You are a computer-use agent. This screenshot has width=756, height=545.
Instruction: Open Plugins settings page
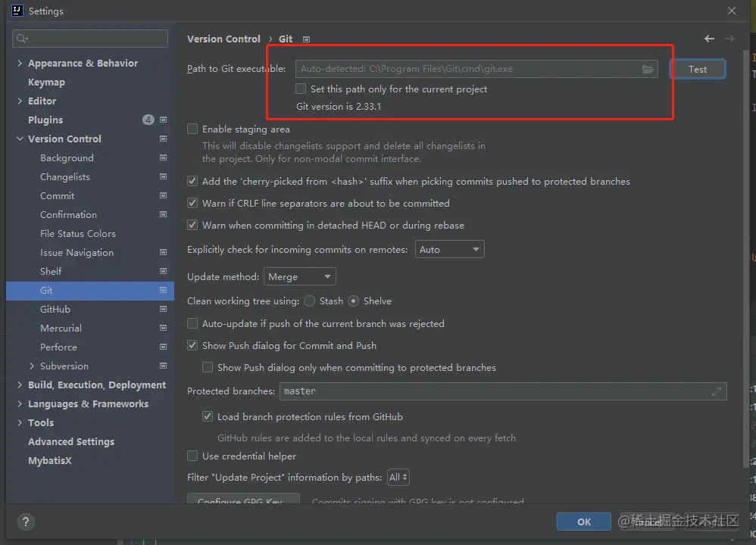tap(45, 120)
